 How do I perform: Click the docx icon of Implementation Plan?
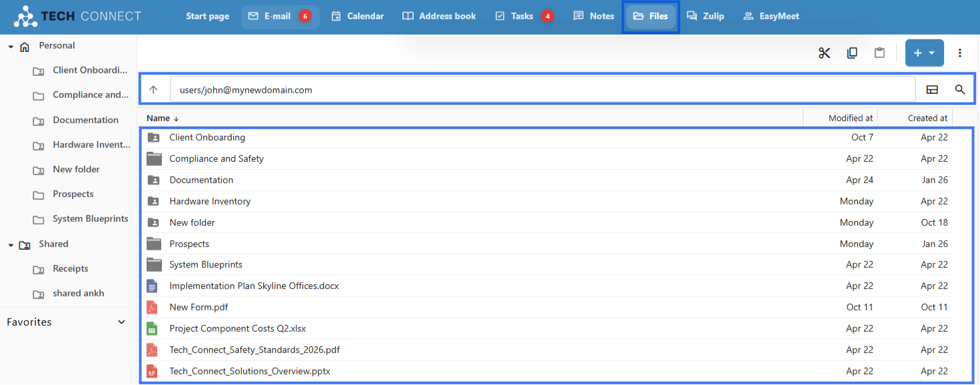pos(152,286)
